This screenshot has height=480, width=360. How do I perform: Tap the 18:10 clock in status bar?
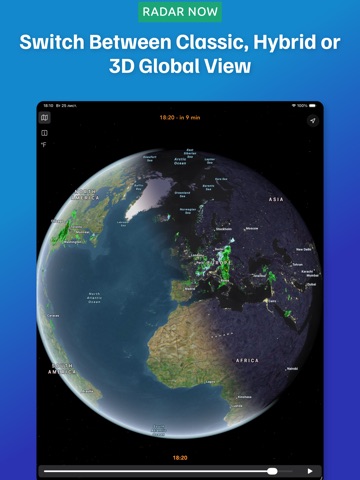(x=48, y=106)
